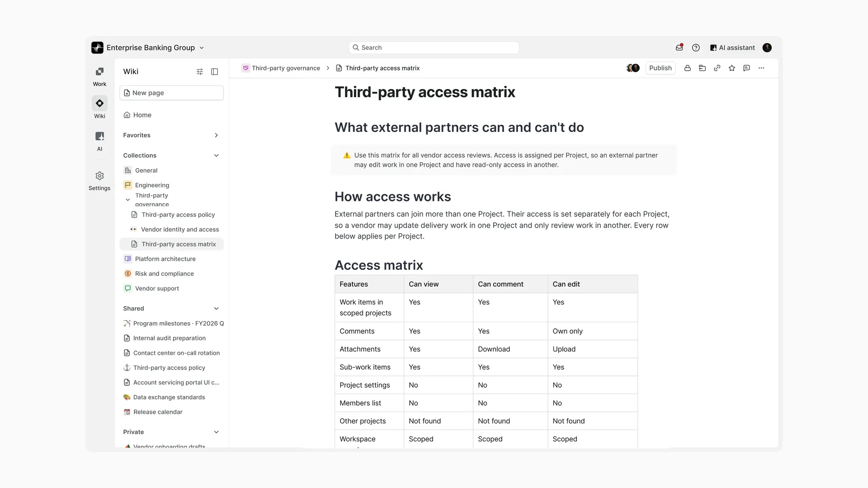This screenshot has height=488, width=868.
Task: Click the page collaborators avatars
Action: pyautogui.click(x=633, y=68)
